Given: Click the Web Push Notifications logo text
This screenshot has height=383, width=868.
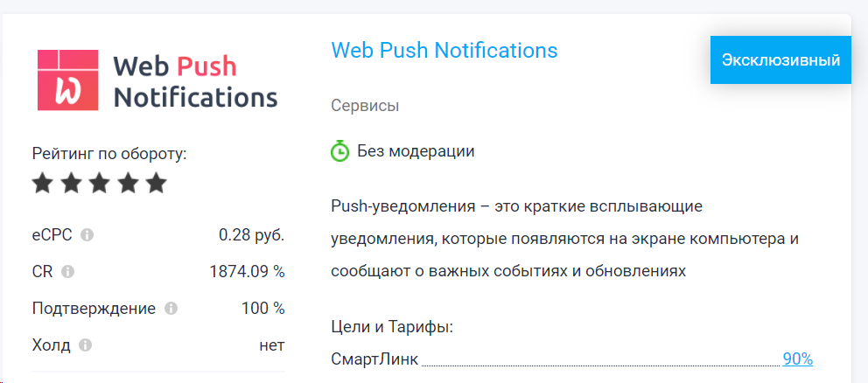Looking at the screenshot, I should pos(194,80).
